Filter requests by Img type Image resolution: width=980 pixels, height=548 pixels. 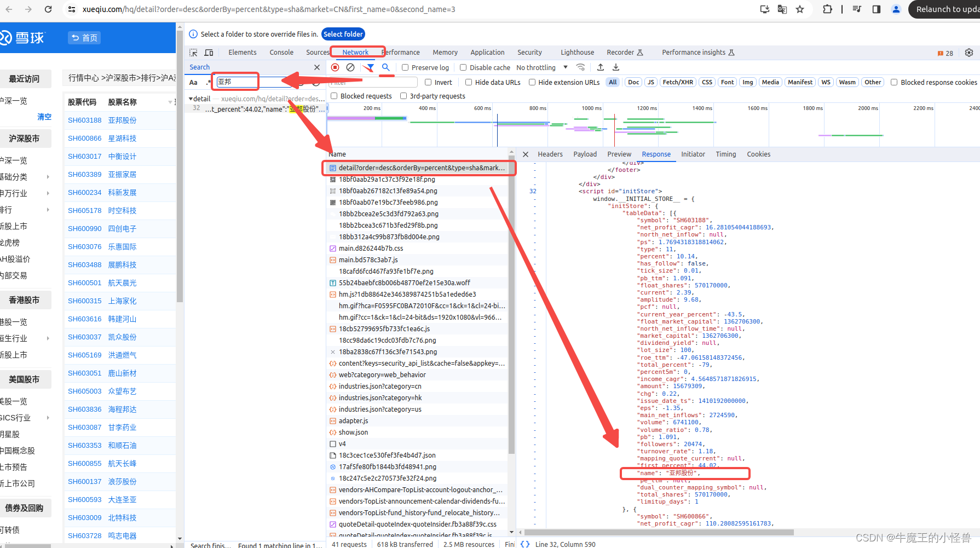pyautogui.click(x=748, y=82)
